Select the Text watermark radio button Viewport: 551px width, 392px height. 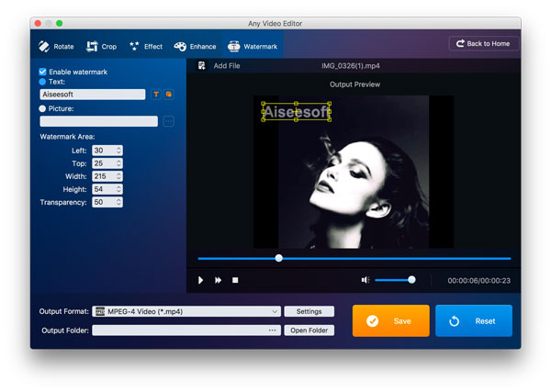pos(43,82)
